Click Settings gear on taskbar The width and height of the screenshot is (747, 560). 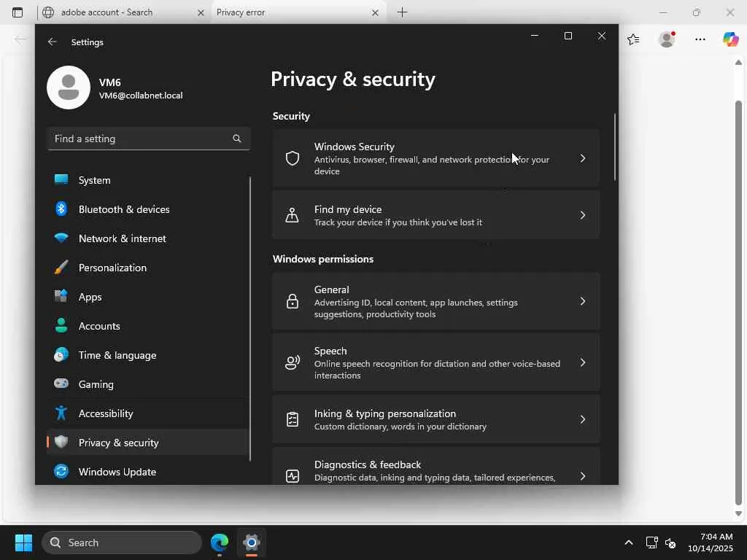252,542
